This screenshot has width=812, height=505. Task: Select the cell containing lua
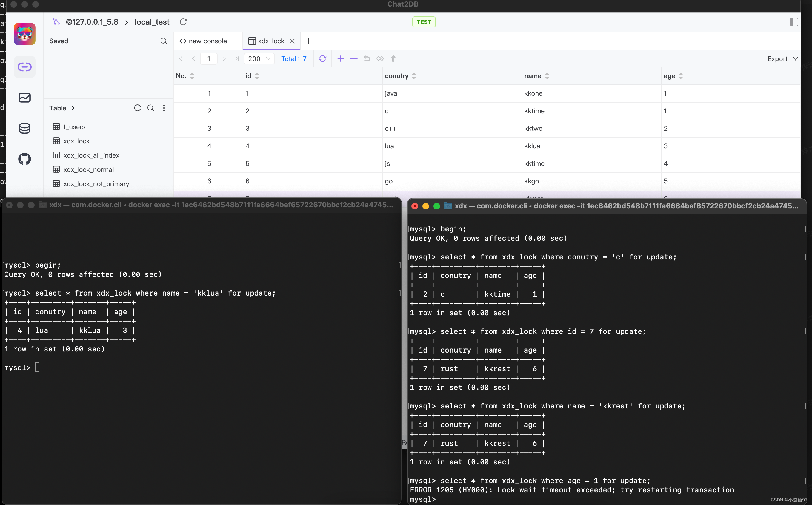click(452, 146)
